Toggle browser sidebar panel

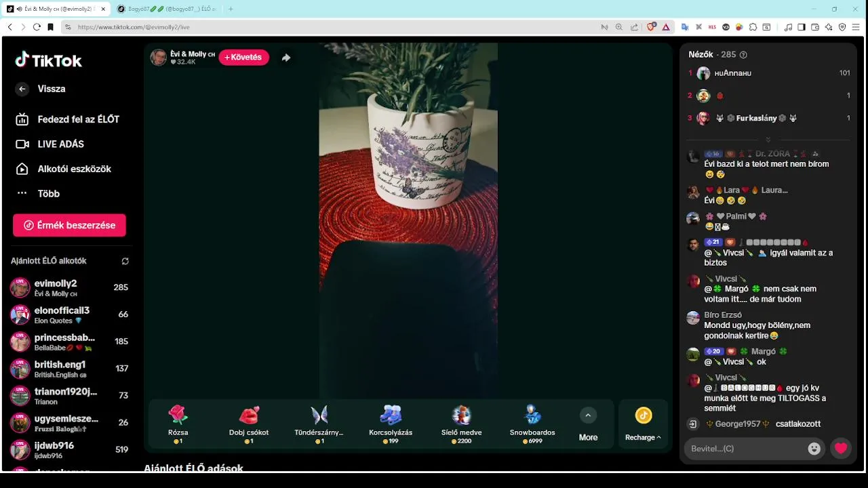[x=802, y=27]
